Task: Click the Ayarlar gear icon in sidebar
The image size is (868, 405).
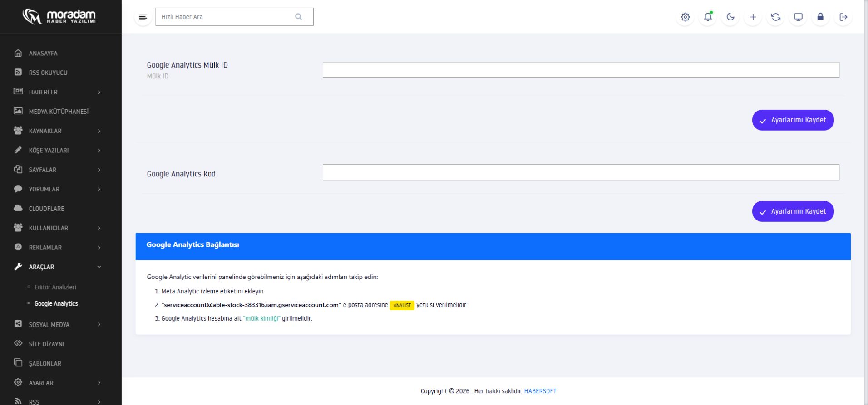Action: 18,382
